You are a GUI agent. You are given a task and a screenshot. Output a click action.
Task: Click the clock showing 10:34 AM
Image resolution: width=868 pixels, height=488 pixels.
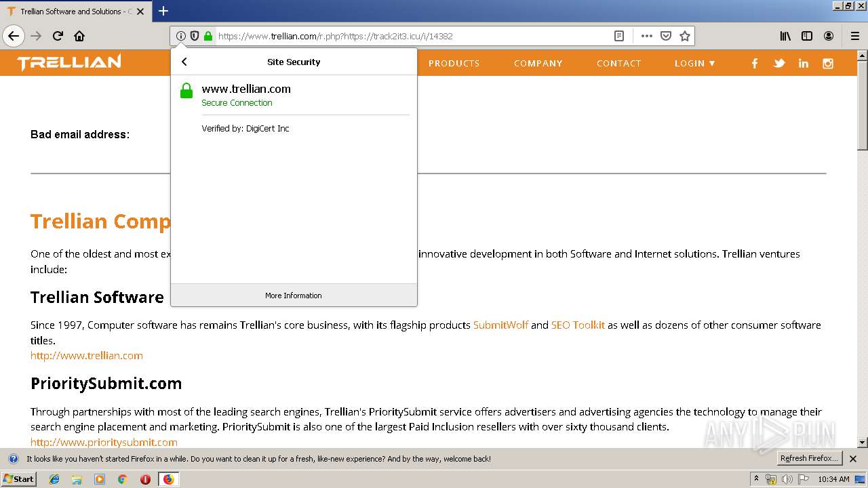tap(833, 479)
